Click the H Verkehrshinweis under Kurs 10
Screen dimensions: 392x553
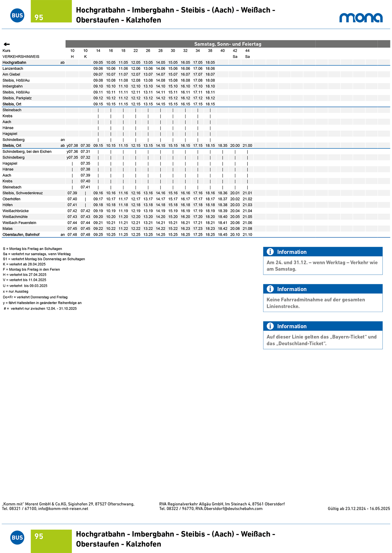(x=72, y=57)
